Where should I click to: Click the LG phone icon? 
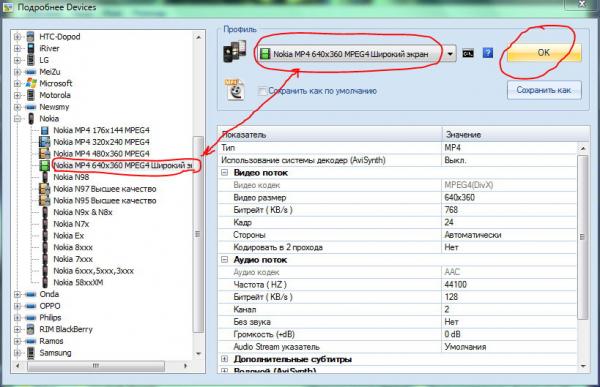click(31, 60)
